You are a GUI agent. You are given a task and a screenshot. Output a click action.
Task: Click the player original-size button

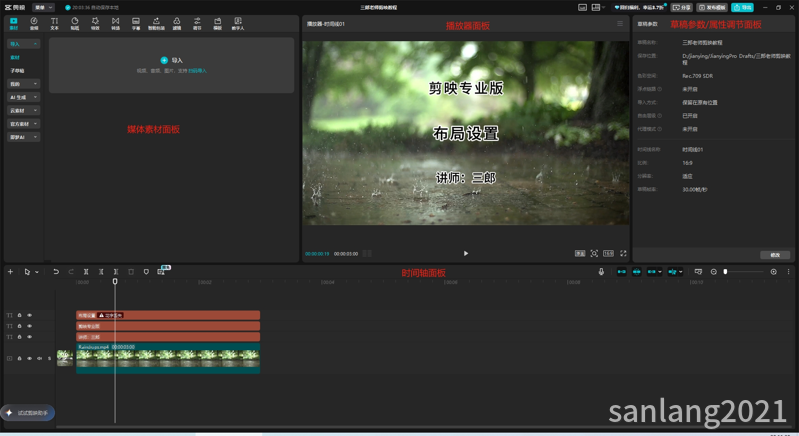coord(580,253)
